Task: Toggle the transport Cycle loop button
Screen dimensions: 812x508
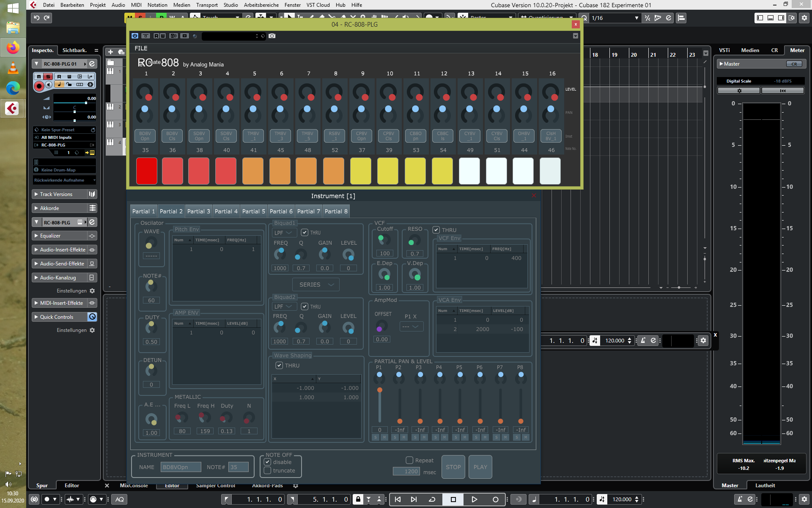Action: (x=432, y=500)
